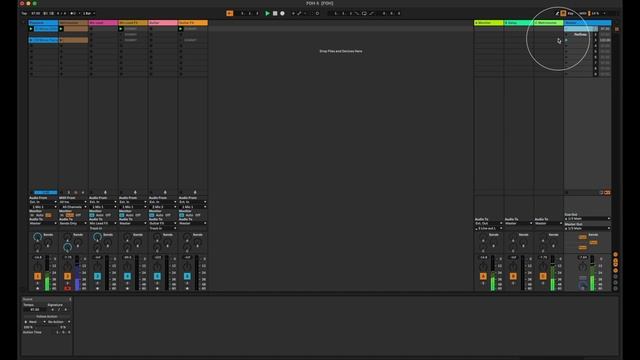Screen dimensions: 640x360
Task: Toggle the top Pre/Post button on Master sends
Action: click(582, 237)
